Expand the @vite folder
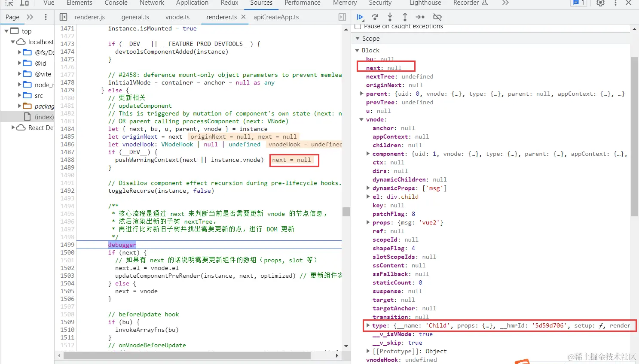The height and width of the screenshot is (364, 639). tap(20, 74)
